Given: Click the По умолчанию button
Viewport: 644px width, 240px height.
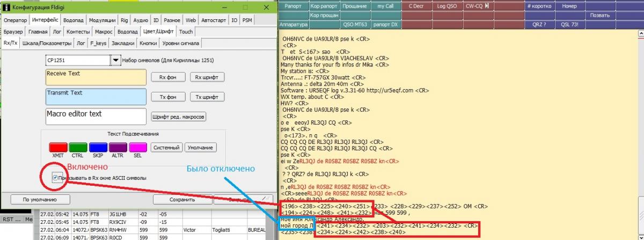Looking at the screenshot, I should click(40, 199).
